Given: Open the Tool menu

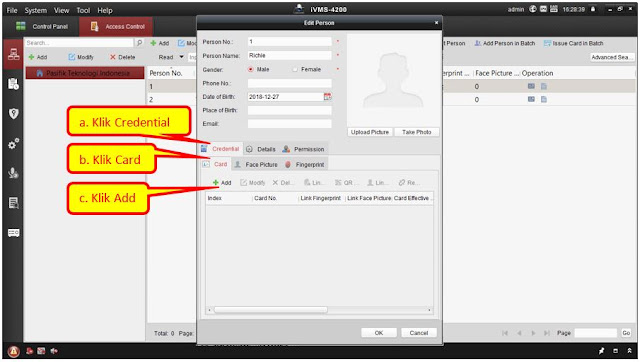Looking at the screenshot, I should pos(83,10).
